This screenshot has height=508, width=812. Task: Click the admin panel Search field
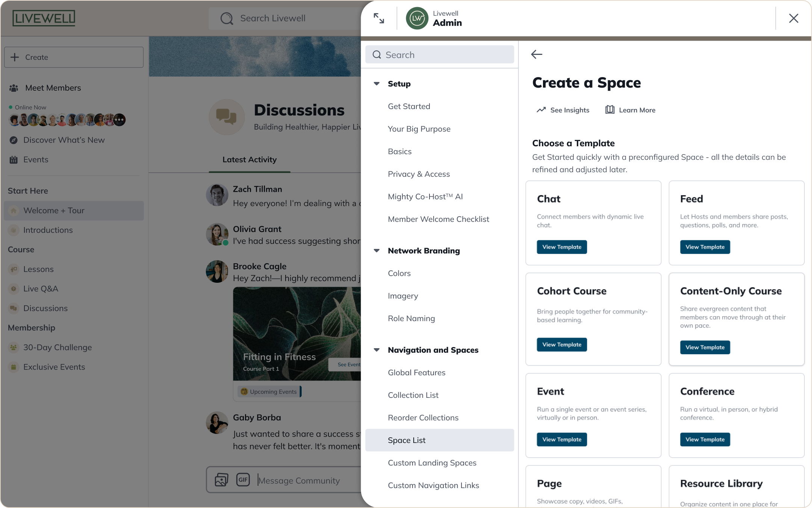tap(440, 55)
